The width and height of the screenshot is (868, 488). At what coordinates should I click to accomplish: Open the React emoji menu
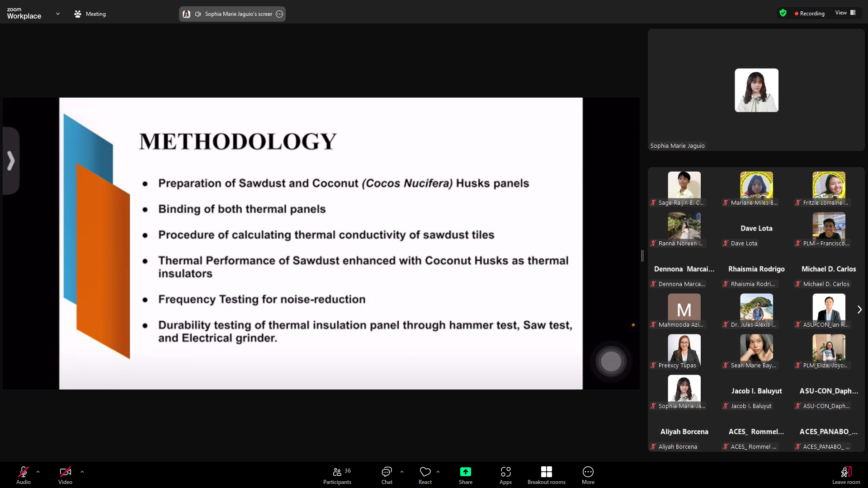[425, 475]
